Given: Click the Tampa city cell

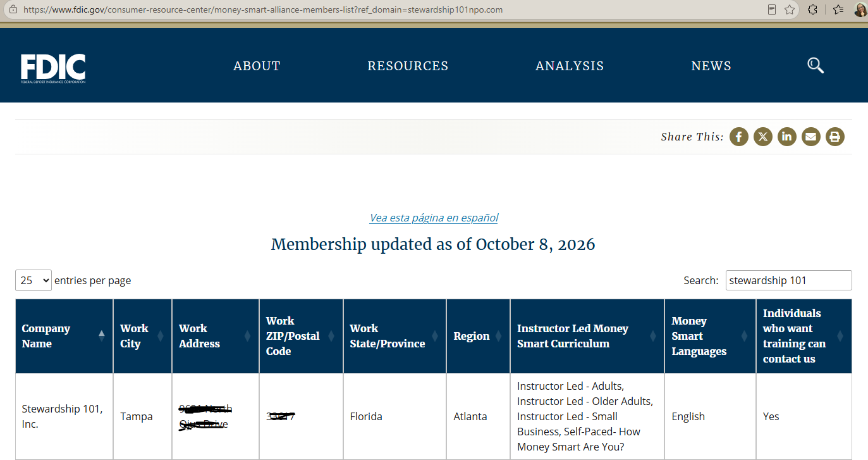Looking at the screenshot, I should (143, 416).
